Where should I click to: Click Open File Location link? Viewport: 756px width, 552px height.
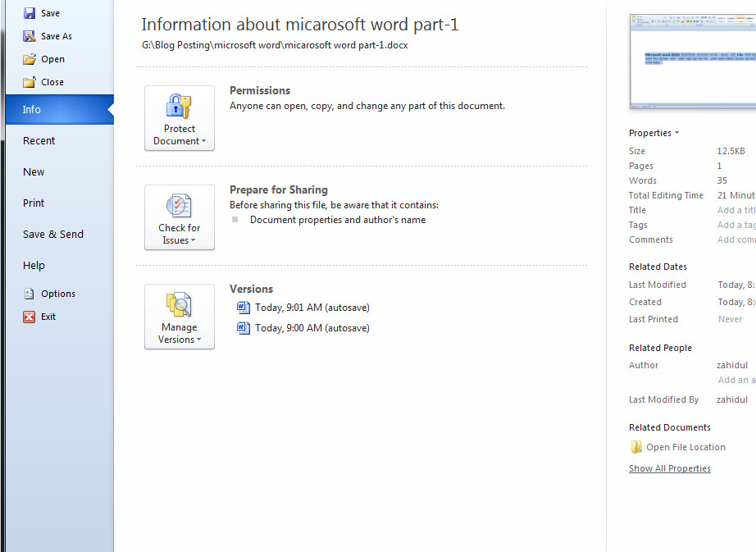coord(685,447)
